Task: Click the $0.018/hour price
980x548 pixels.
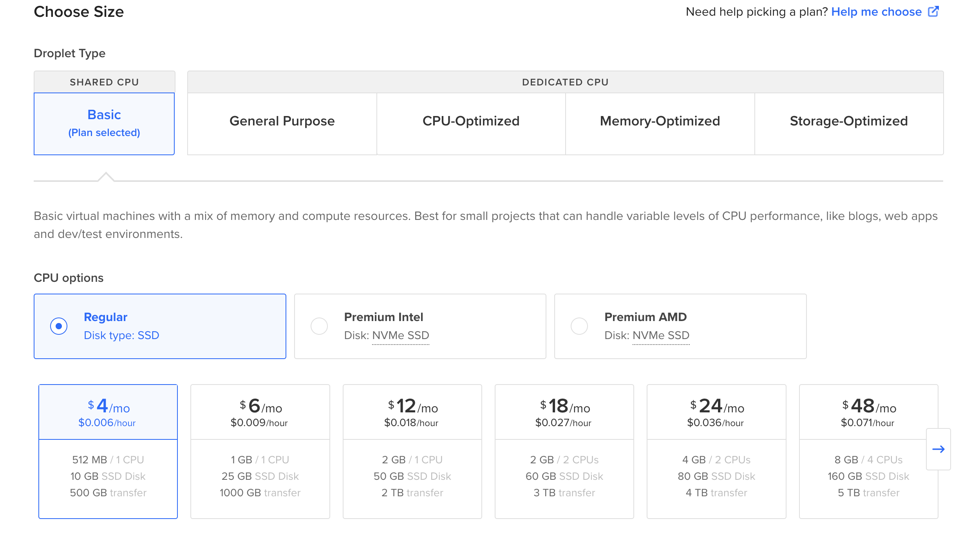Action: tap(411, 423)
